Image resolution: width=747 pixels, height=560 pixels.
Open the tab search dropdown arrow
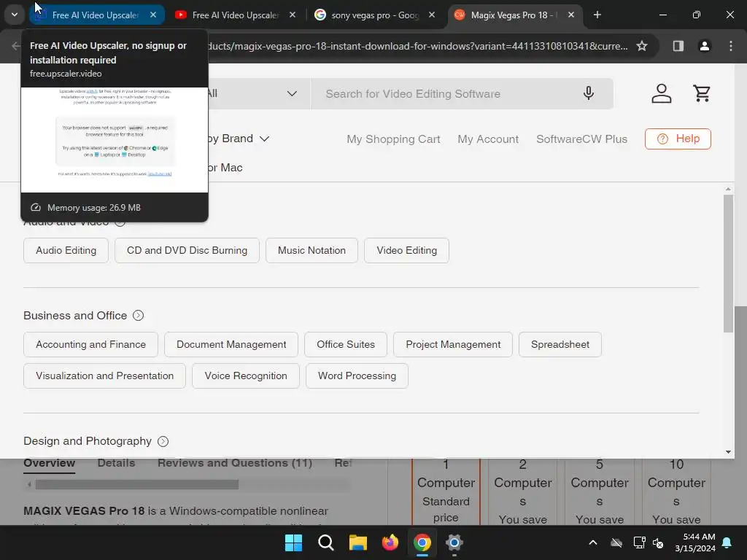click(15, 15)
